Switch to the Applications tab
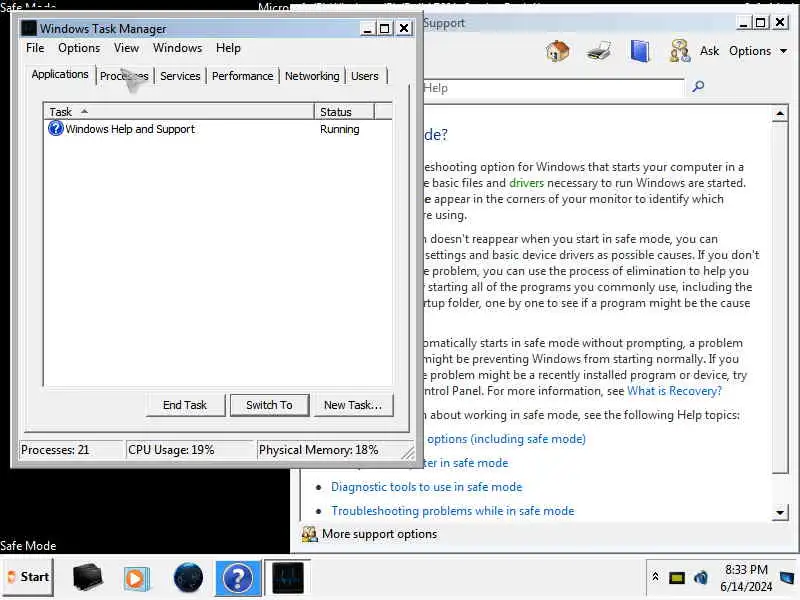 (x=60, y=74)
